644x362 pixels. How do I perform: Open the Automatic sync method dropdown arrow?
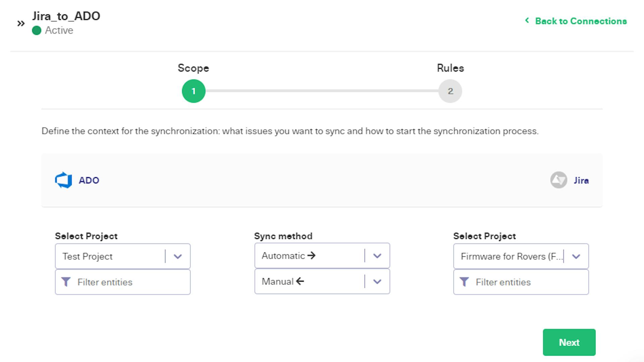[377, 256]
